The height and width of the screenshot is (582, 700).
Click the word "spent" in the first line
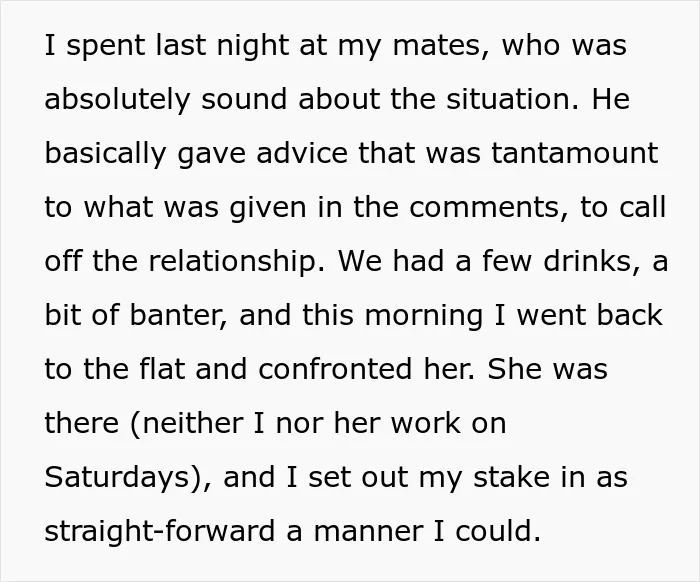coord(106,47)
